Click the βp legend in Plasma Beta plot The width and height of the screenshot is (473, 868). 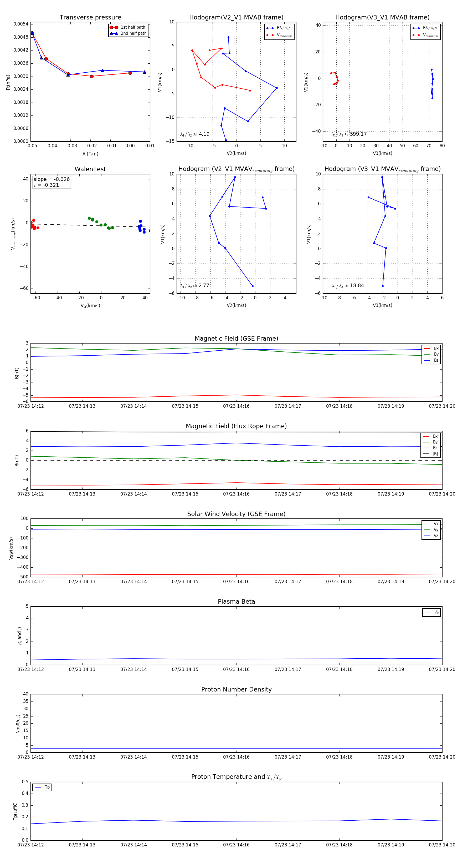coord(431,612)
